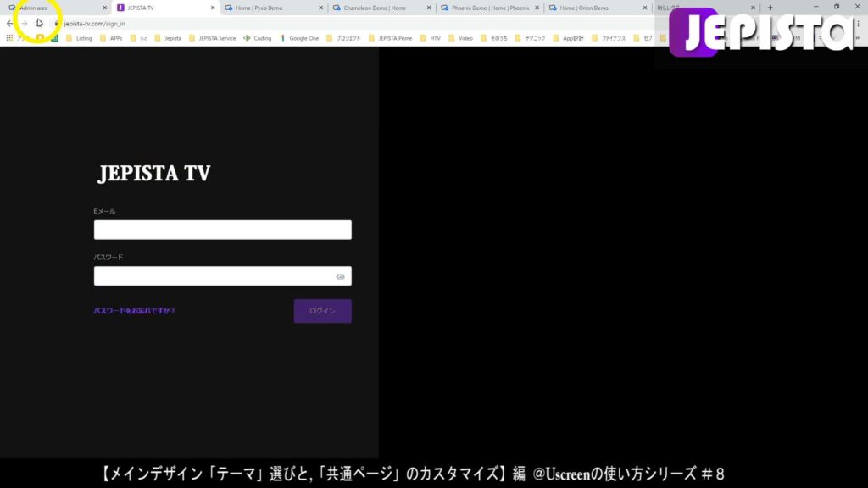Open the JEPISTA Service bookmark folder
Image resolution: width=868 pixels, height=488 pixels.
coord(213,38)
